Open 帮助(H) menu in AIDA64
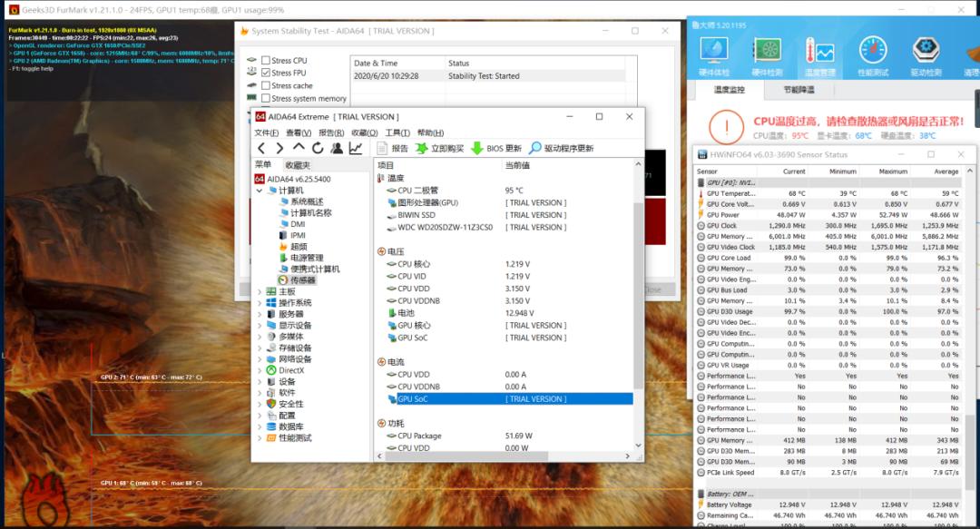 point(430,132)
